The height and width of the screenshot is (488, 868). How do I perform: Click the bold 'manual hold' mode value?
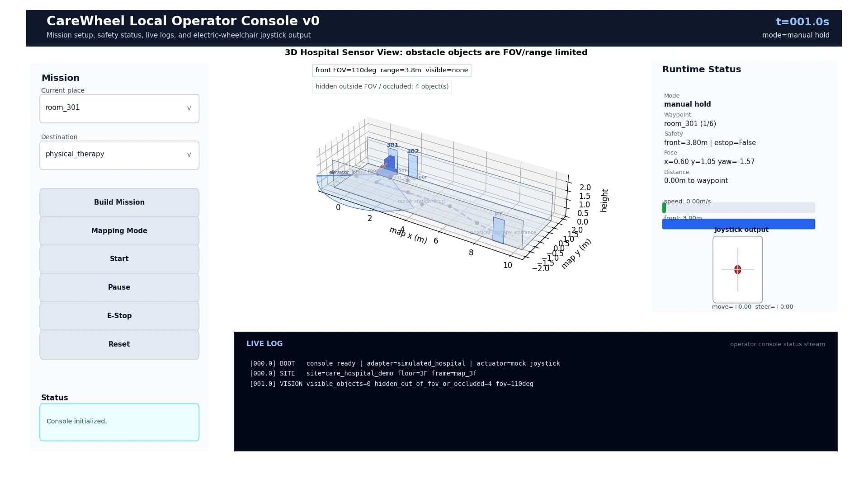click(687, 104)
